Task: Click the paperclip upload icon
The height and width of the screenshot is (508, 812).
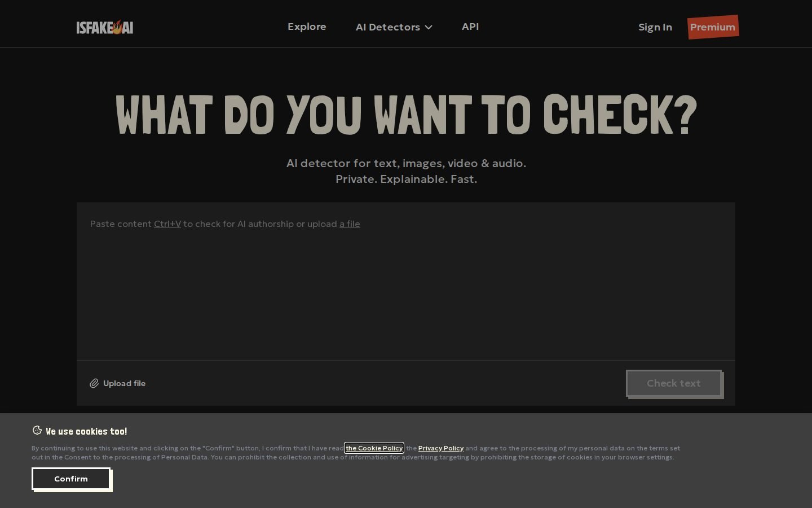Action: click(x=94, y=383)
